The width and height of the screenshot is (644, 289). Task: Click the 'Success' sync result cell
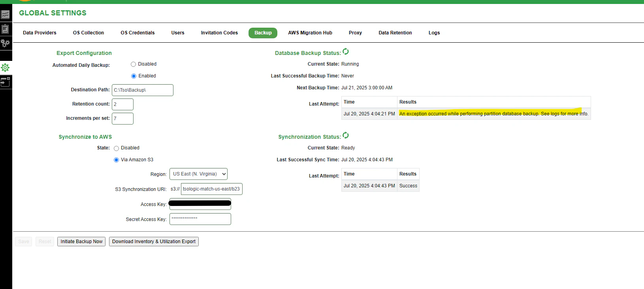click(x=408, y=186)
